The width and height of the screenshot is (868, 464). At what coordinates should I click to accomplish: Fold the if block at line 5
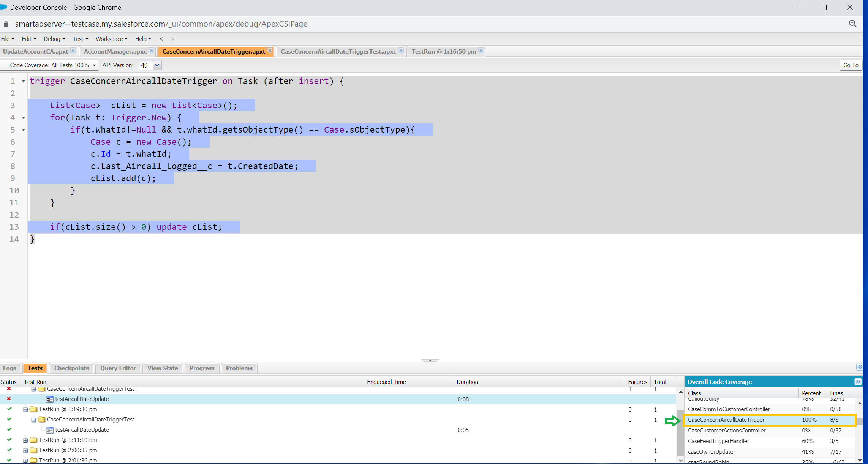[x=24, y=130]
